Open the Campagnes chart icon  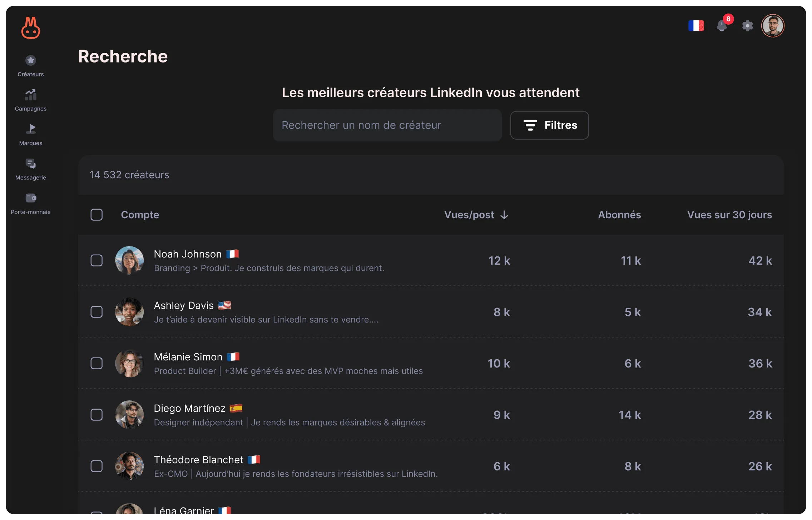(31, 95)
